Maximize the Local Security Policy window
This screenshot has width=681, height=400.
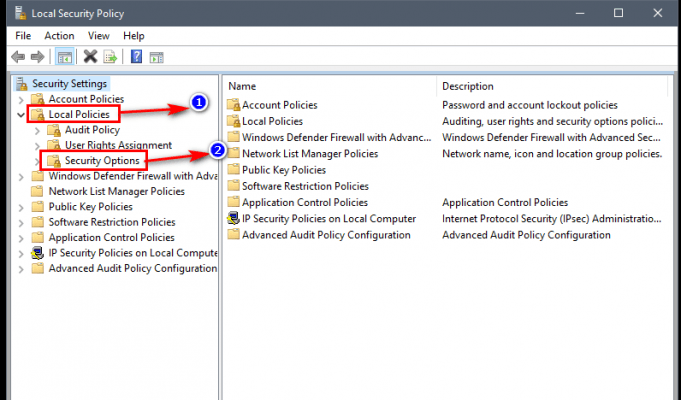tap(618, 13)
